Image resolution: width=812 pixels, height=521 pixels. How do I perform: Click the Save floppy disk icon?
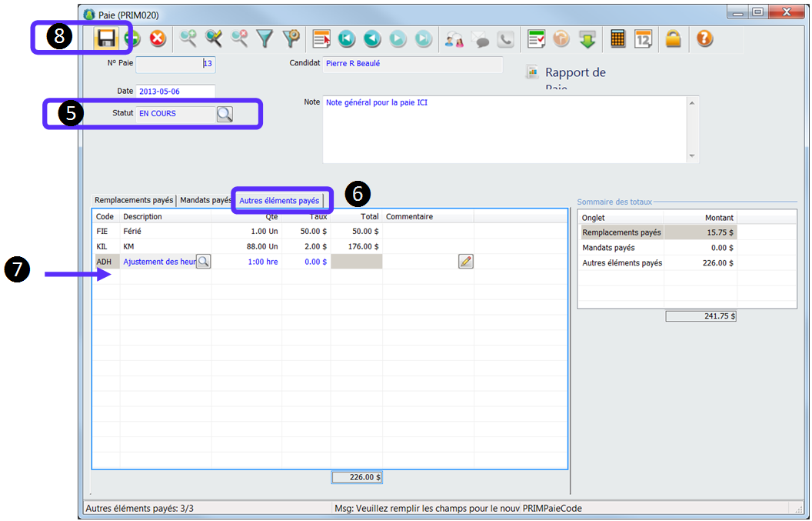coord(106,38)
